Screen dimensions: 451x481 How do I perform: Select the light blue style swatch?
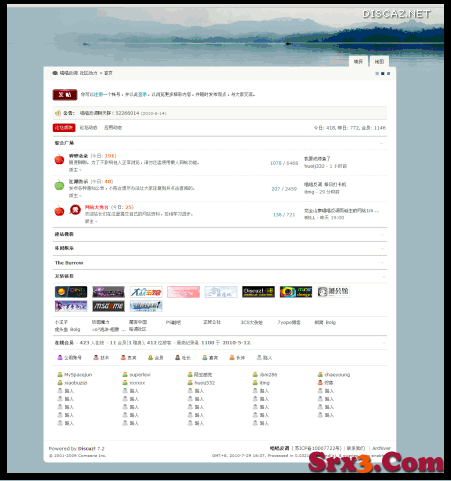[x=377, y=73]
